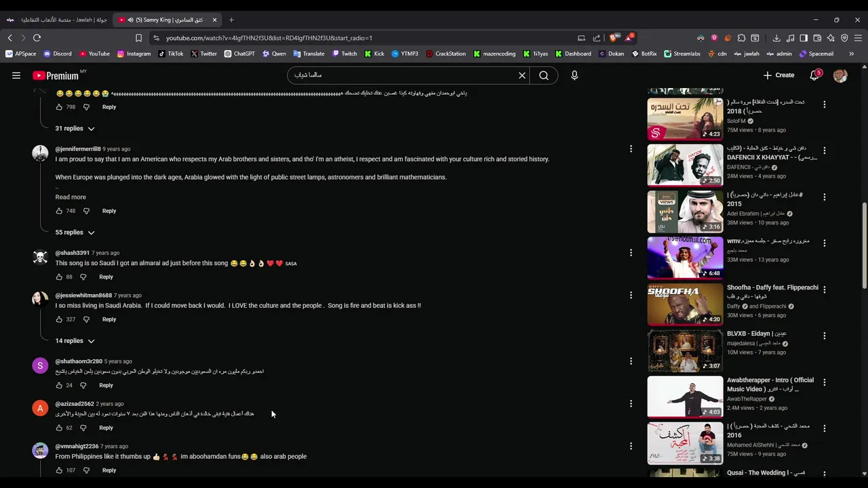Open the extensions puzzle icon
868x488 pixels.
(741, 38)
